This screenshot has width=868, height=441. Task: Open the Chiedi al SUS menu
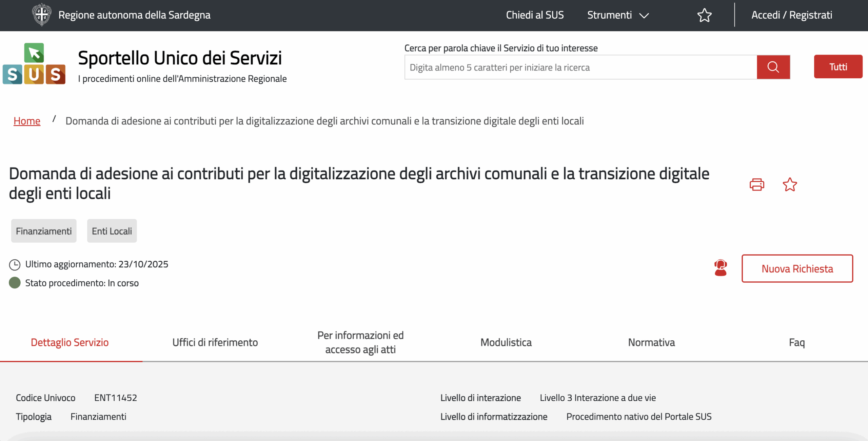click(x=535, y=15)
